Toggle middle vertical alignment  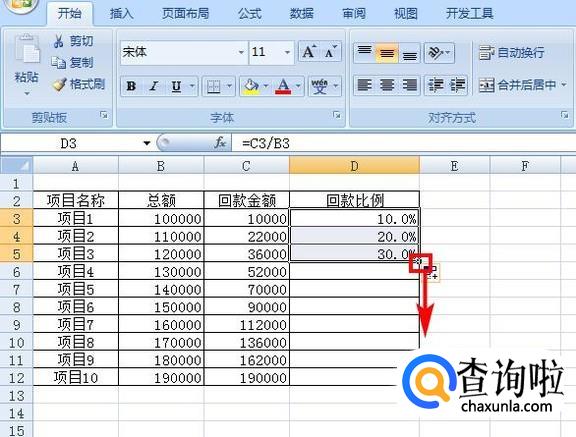pos(386,53)
